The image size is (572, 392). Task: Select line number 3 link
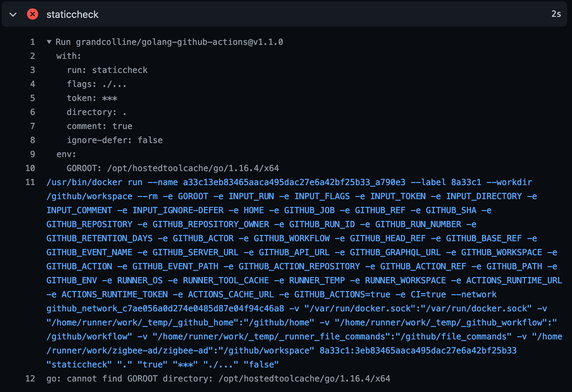(x=33, y=70)
